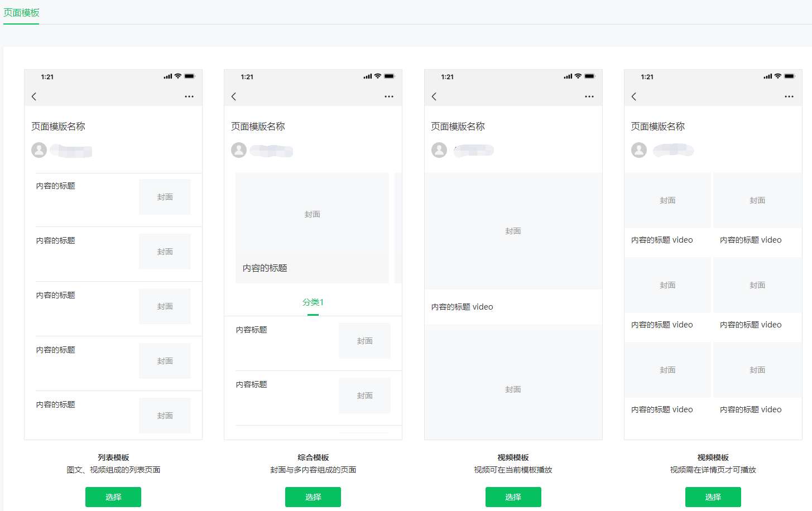Click avatar icon in 列表模板 preview
This screenshot has height=511, width=812.
point(39,150)
